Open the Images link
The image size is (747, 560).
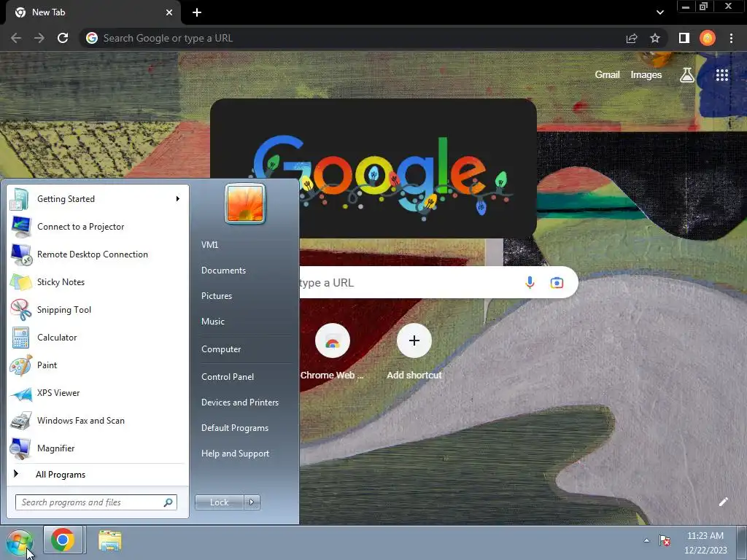[646, 75]
